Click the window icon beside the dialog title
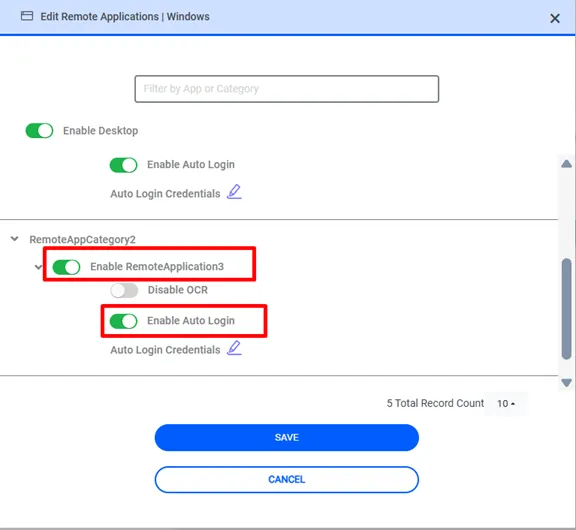Viewport: 576px width, 530px height. pyautogui.click(x=27, y=16)
